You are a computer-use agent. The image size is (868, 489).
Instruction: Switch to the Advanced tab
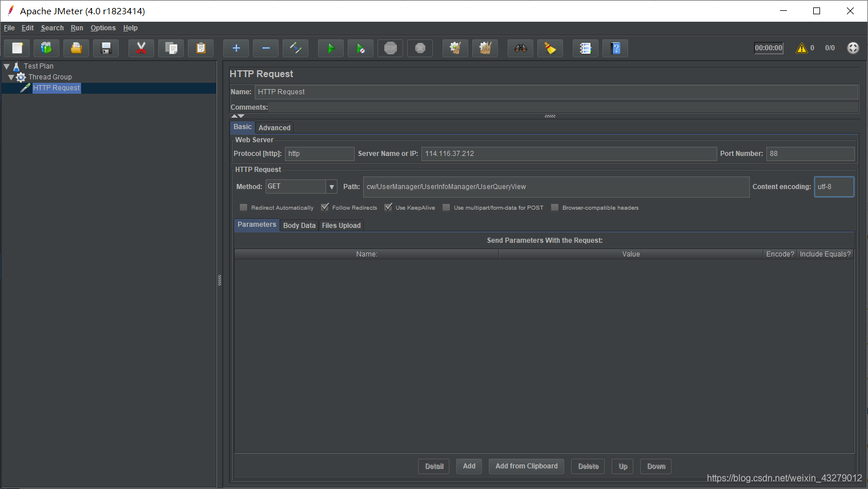[275, 128]
